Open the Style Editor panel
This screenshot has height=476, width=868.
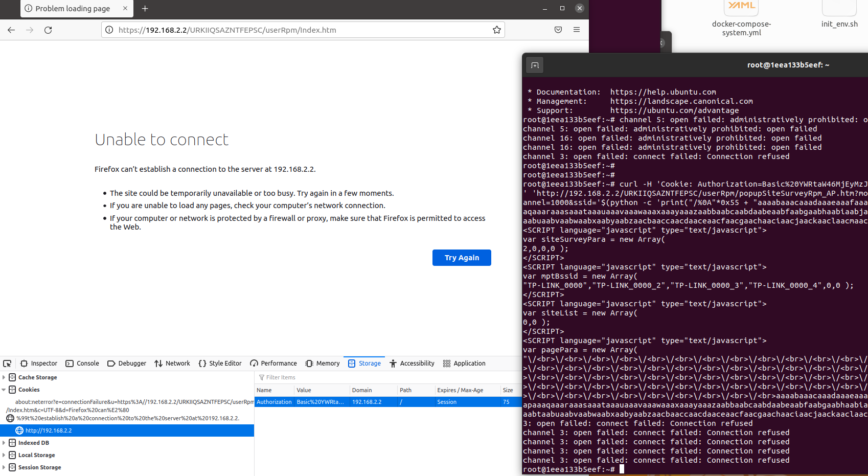[x=220, y=363]
